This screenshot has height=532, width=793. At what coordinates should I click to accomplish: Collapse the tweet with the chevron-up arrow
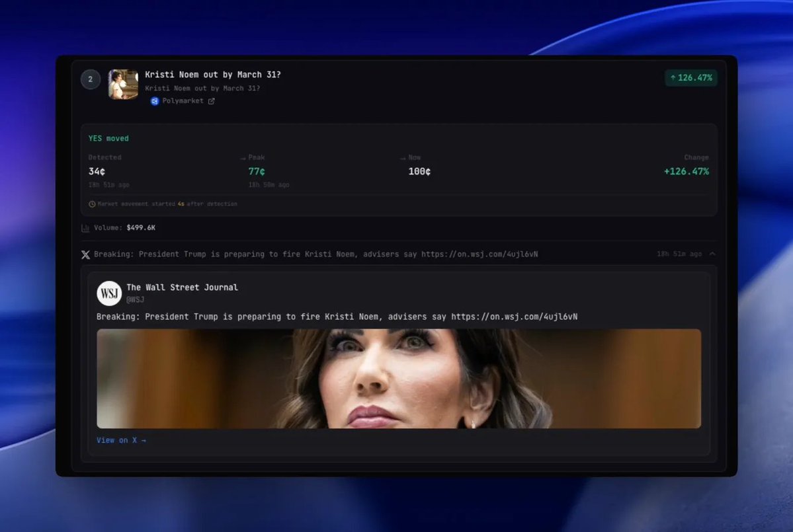click(x=712, y=254)
